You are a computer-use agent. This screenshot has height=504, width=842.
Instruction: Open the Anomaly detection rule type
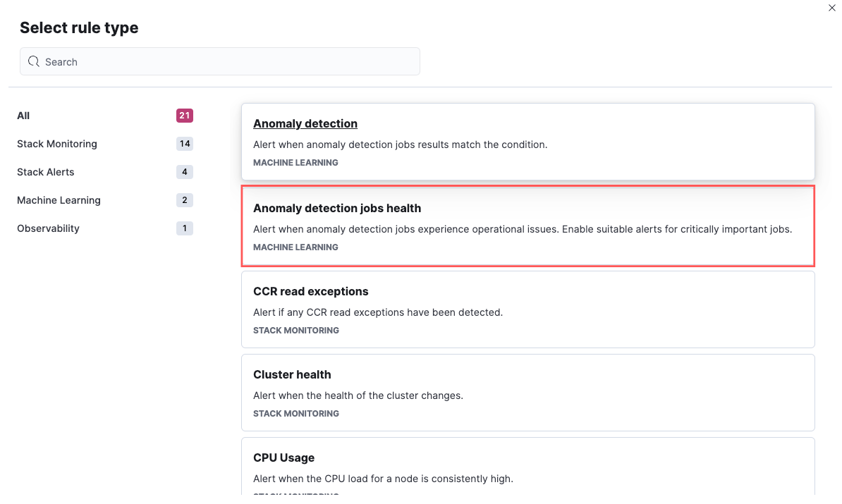pos(305,123)
